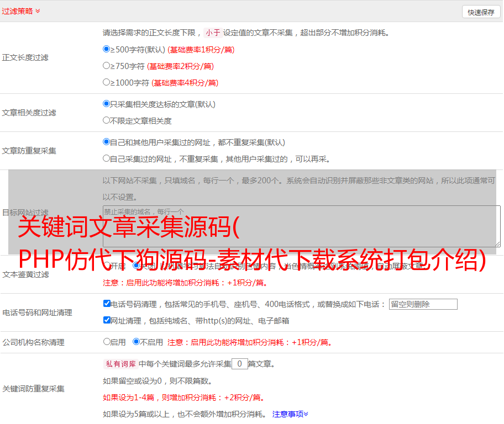Select 不启用 for 公司机构名称清理
The width and height of the screenshot is (504, 424).
pos(136,342)
